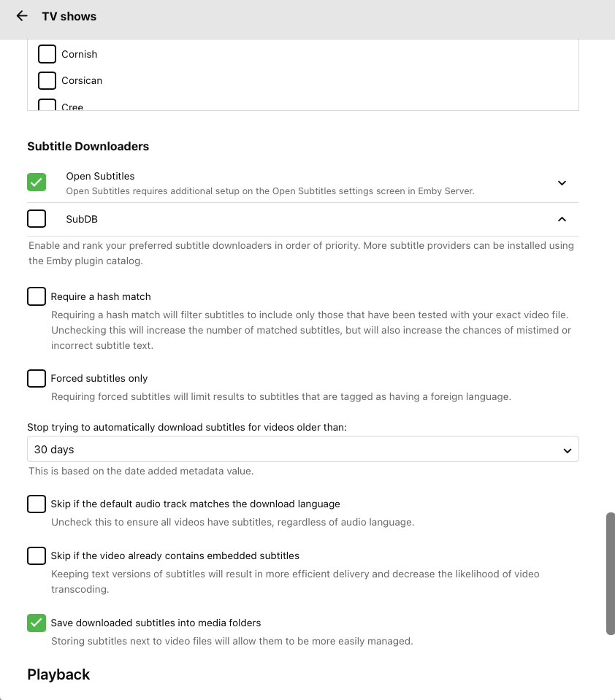Click the TV shows page title
The width and height of the screenshot is (615, 700).
click(69, 16)
